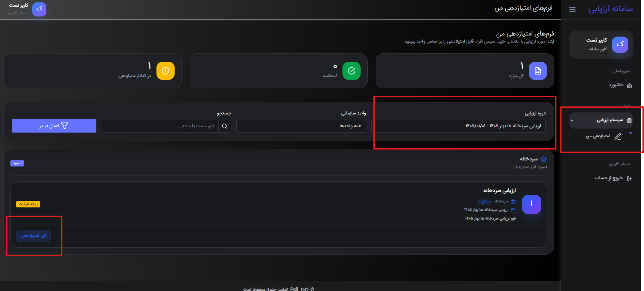Viewport: 644px width, 291px height.
Task: Click the magnifier icon in search box
Action: 225,126
